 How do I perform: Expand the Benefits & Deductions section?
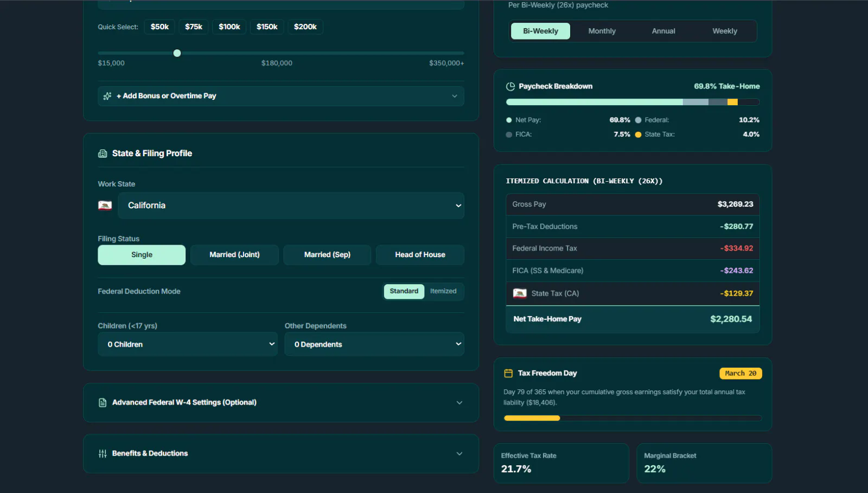pyautogui.click(x=280, y=453)
